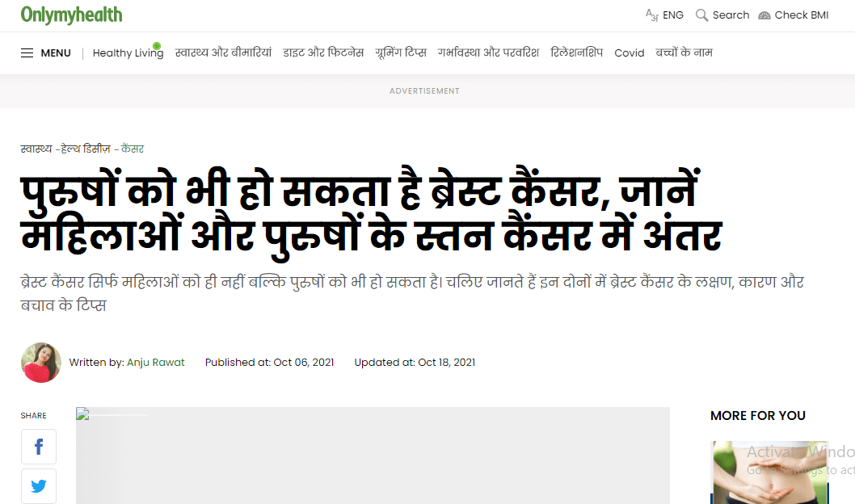
Task: Open रिलेशनशिप category
Action: coord(576,53)
